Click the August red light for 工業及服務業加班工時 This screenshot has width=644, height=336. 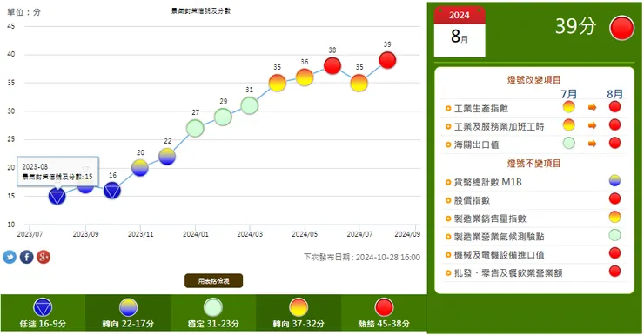pos(614,124)
